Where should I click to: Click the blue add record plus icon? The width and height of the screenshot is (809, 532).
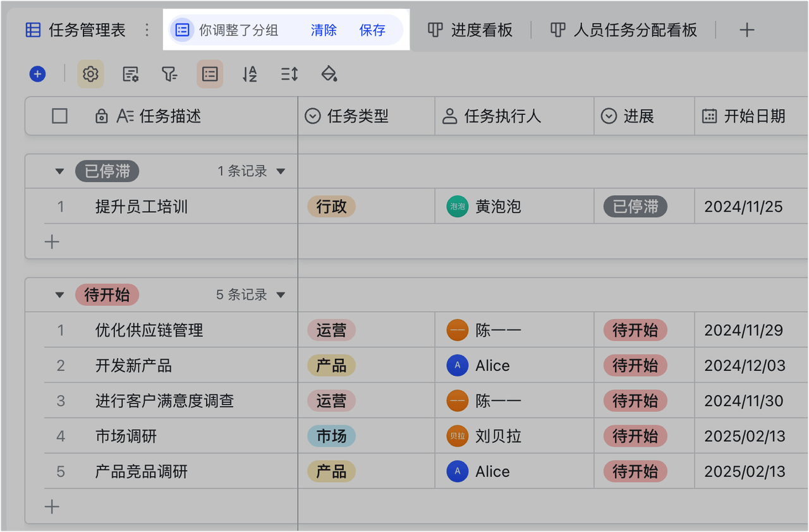coord(38,74)
